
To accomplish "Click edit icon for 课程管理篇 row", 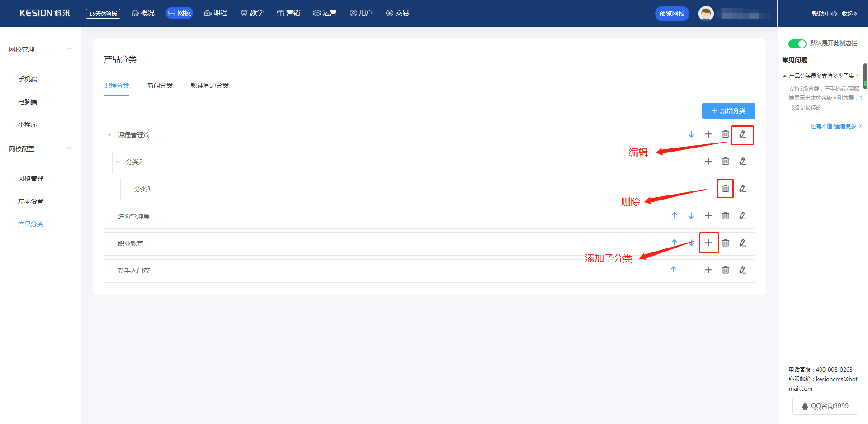I will (x=742, y=134).
